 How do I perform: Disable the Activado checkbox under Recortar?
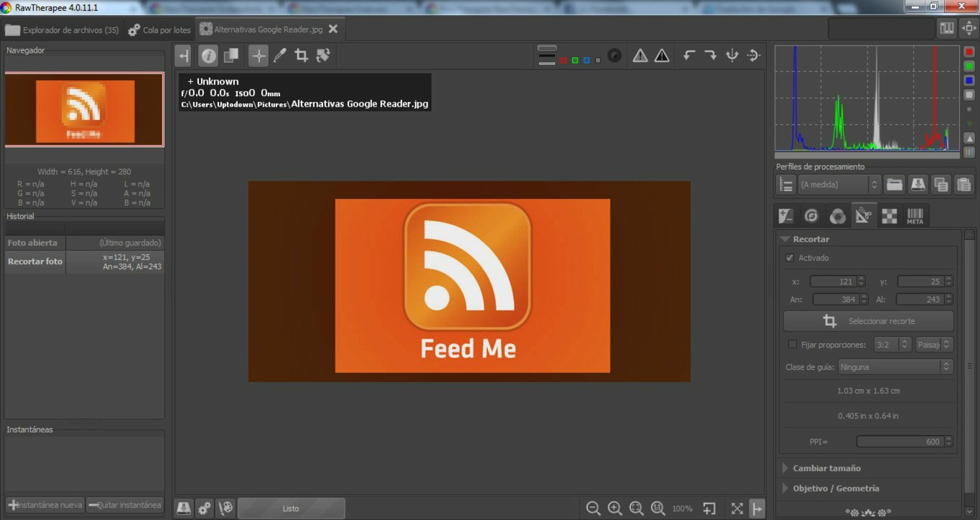(x=789, y=257)
